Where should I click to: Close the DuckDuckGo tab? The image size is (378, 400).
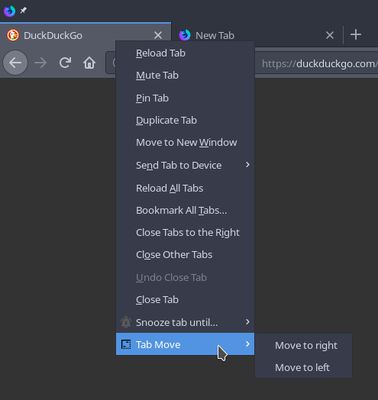[158, 35]
